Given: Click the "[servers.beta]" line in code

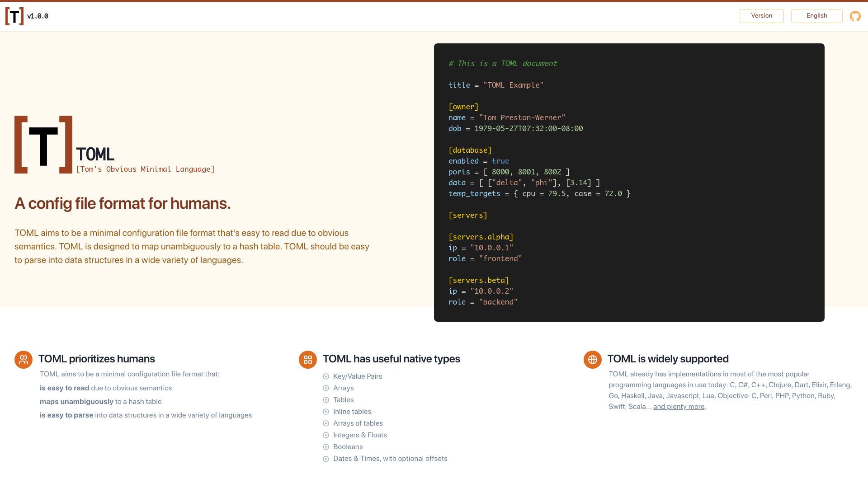Looking at the screenshot, I should point(479,281).
